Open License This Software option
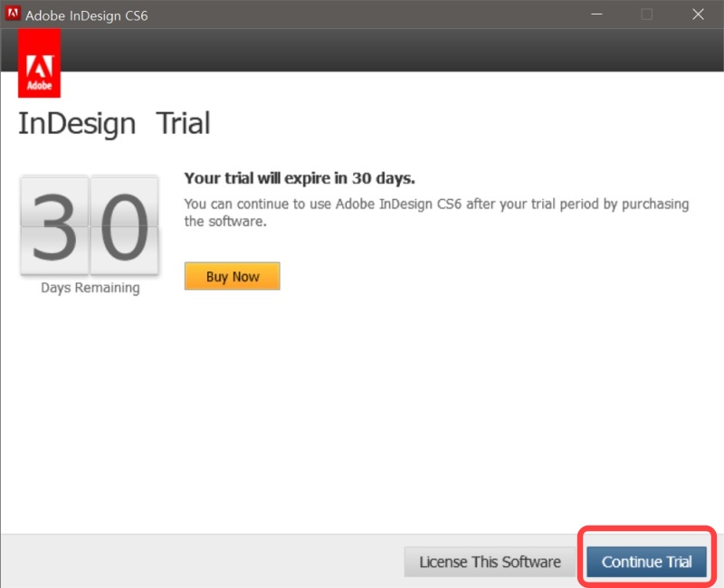This screenshot has height=588, width=724. click(x=490, y=562)
